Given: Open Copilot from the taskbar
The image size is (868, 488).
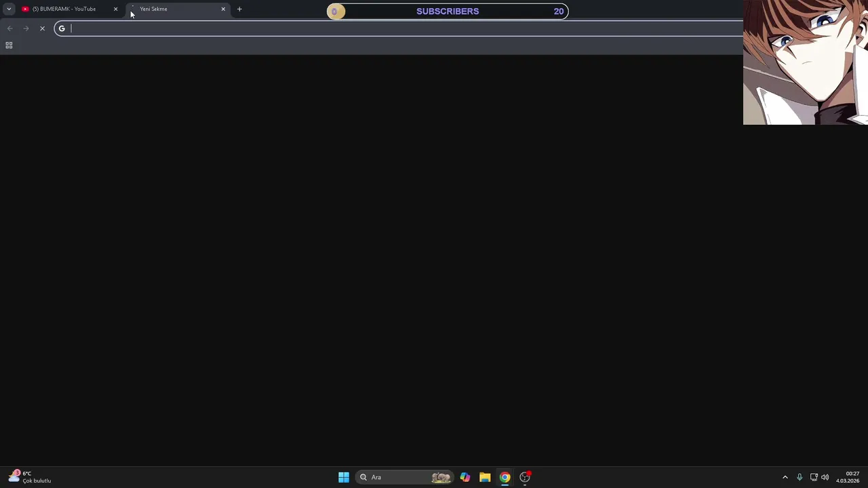Looking at the screenshot, I should pos(465,477).
